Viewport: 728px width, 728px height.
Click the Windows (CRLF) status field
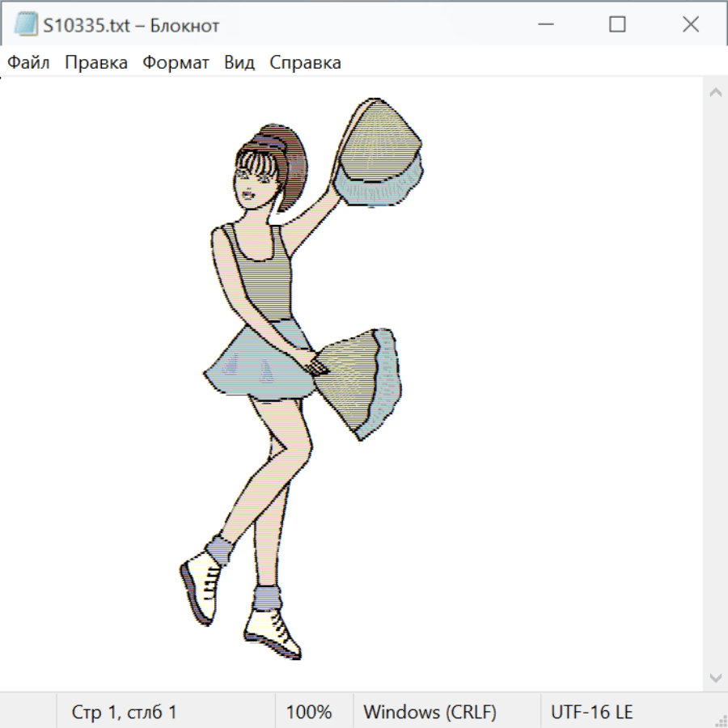(x=430, y=713)
